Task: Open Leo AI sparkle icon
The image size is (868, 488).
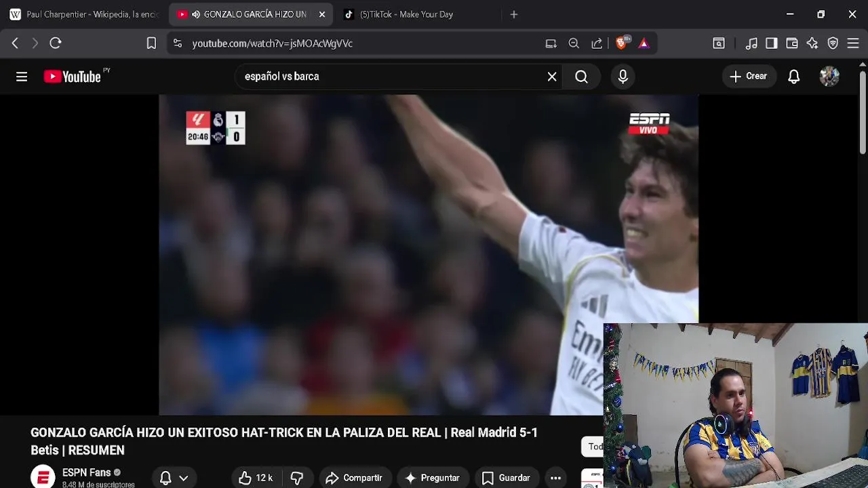Action: pyautogui.click(x=812, y=43)
